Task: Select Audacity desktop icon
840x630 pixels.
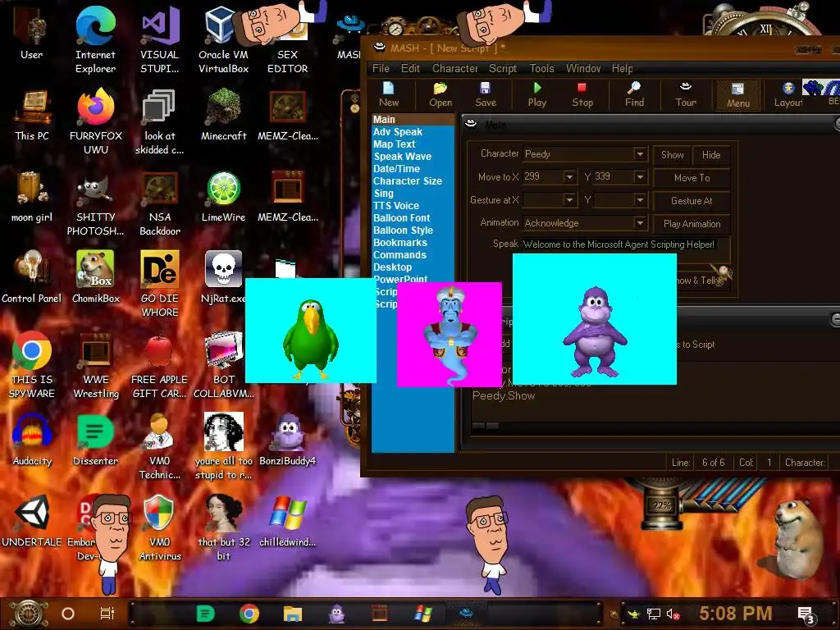Action: click(32, 440)
